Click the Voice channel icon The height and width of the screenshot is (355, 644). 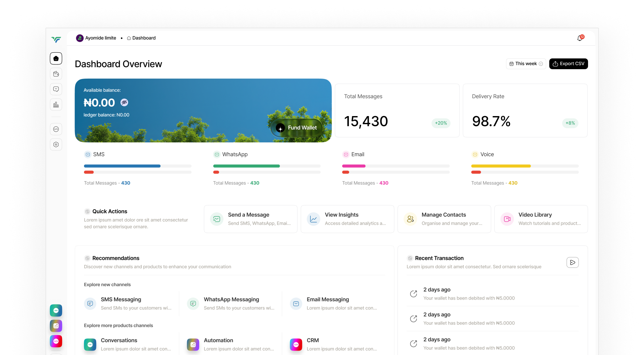pyautogui.click(x=475, y=155)
